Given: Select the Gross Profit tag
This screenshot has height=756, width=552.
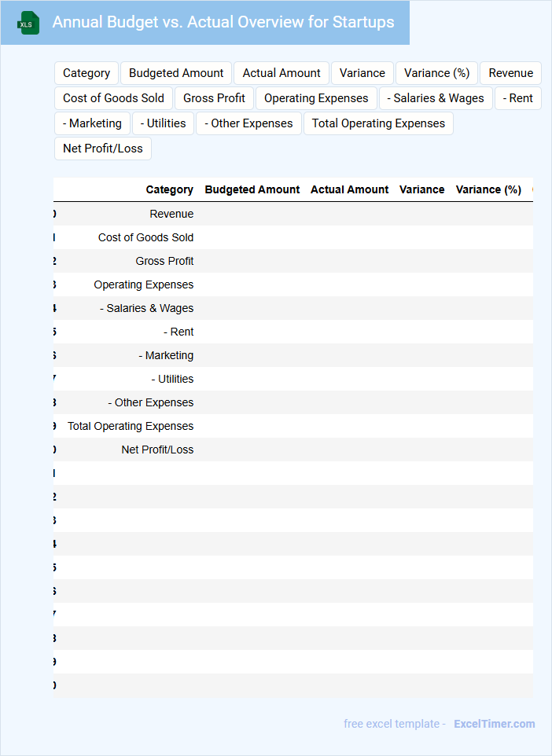Looking at the screenshot, I should [x=214, y=98].
